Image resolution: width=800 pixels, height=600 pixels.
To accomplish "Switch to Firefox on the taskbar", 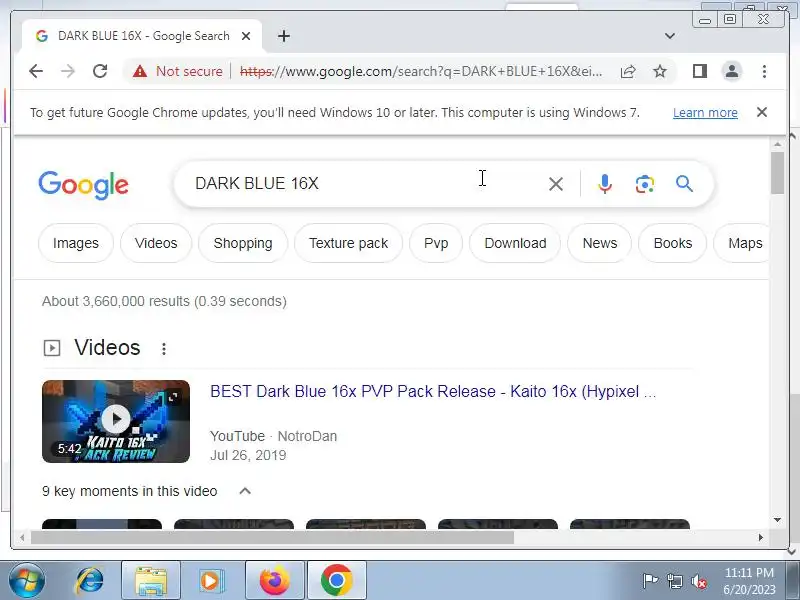I will [274, 581].
